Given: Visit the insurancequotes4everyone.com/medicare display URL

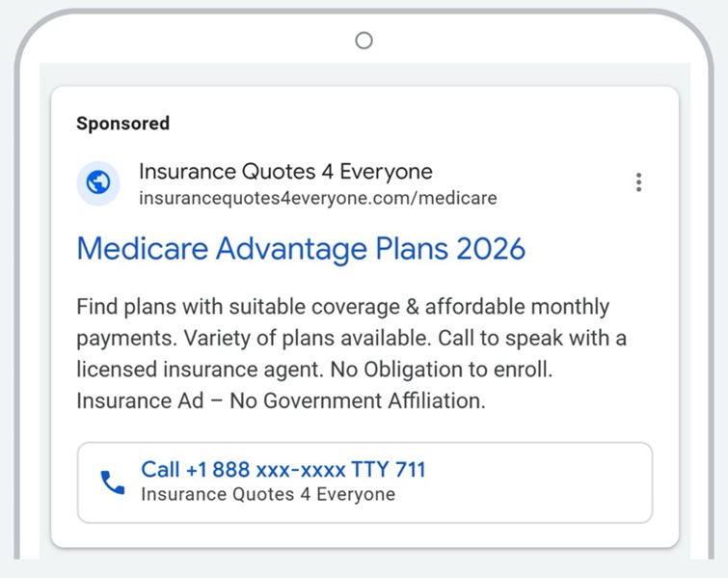Looking at the screenshot, I should pos(317,199).
